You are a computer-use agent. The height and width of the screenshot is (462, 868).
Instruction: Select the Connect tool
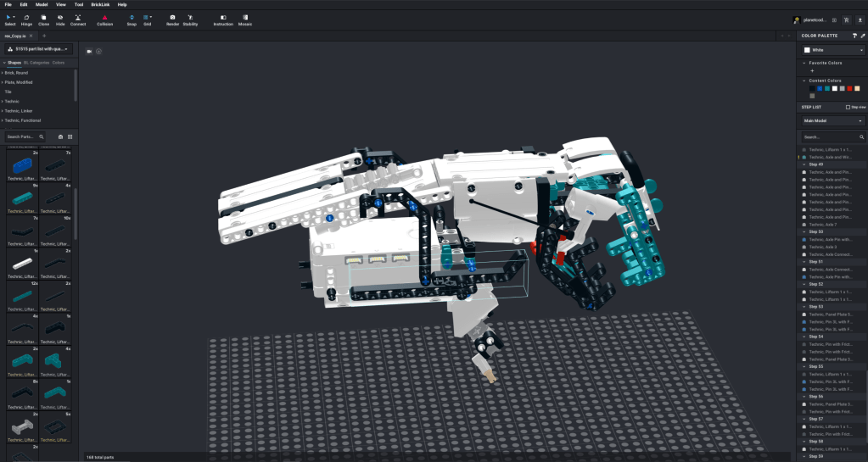tap(77, 19)
